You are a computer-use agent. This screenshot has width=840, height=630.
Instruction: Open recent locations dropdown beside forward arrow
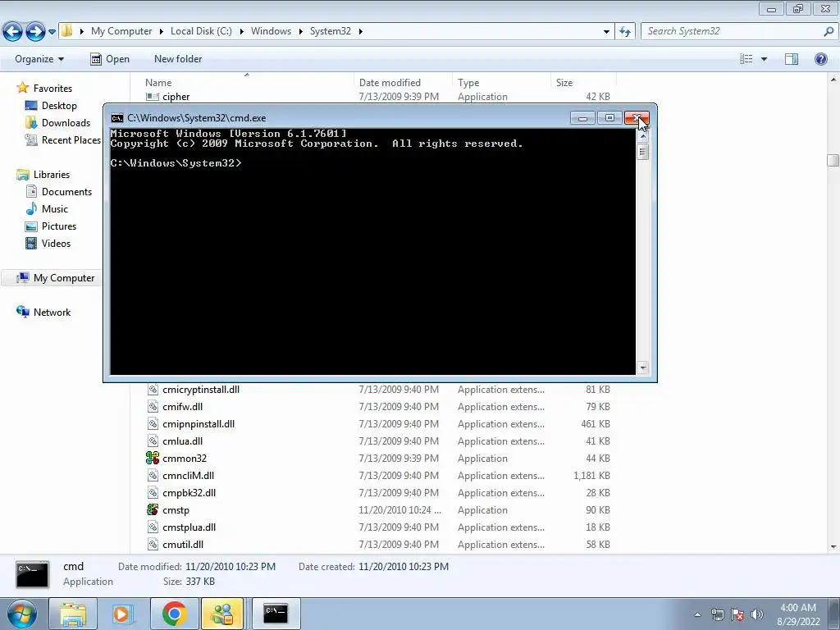[x=52, y=32]
